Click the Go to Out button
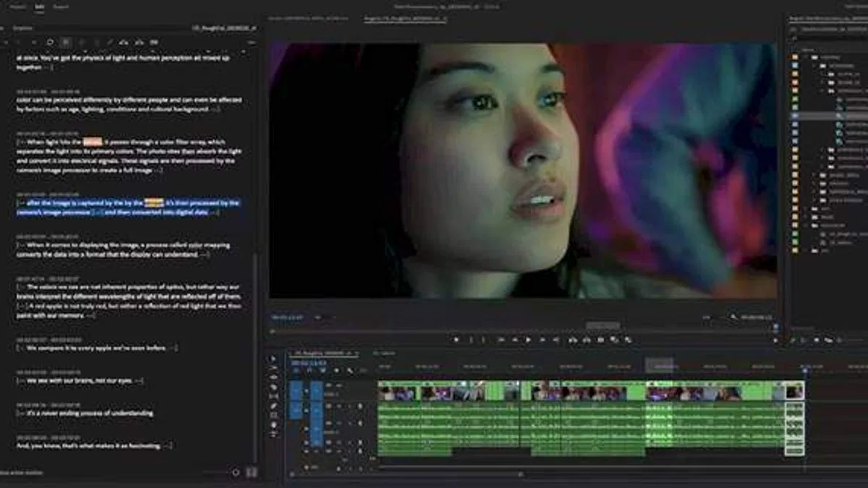868x488 pixels. coord(557,340)
